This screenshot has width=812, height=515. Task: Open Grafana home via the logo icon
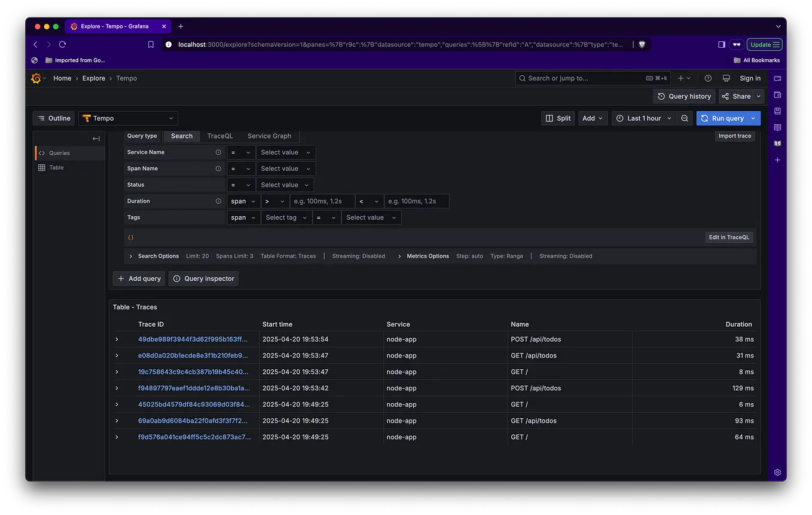(x=36, y=78)
